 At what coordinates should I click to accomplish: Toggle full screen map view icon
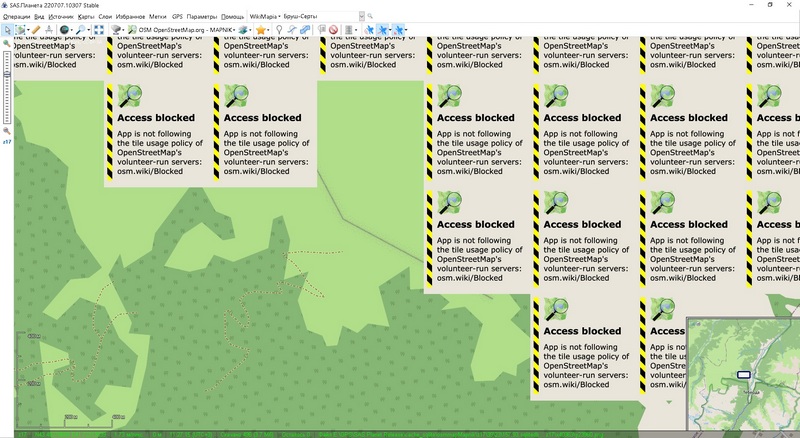click(x=99, y=30)
